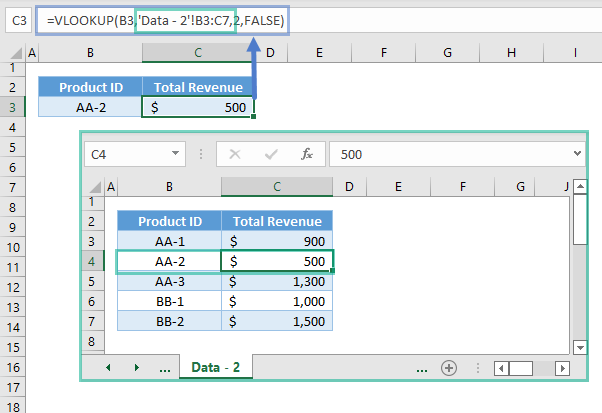The image size is (602, 413).
Task: Go to previous sheet tab arrow
Action: 109,367
